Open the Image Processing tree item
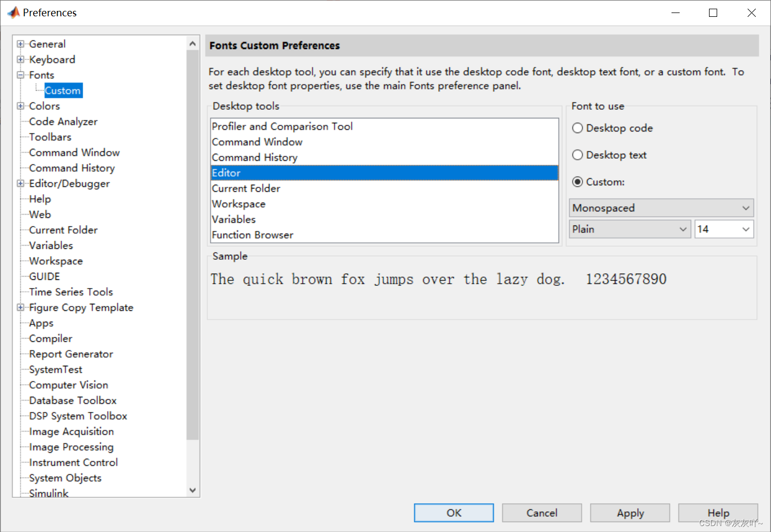The width and height of the screenshot is (771, 532). pos(72,447)
